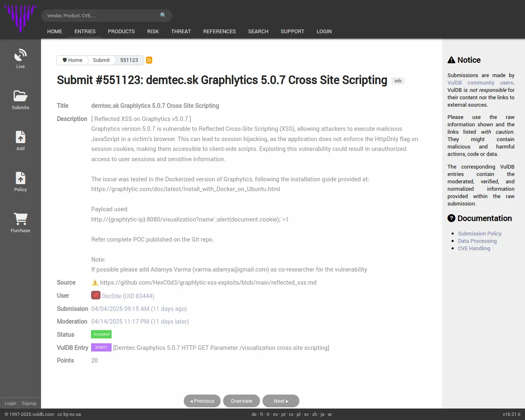Image resolution: width=525 pixels, height=420 pixels.
Task: Open the Submission Policy documentation link
Action: click(x=480, y=234)
